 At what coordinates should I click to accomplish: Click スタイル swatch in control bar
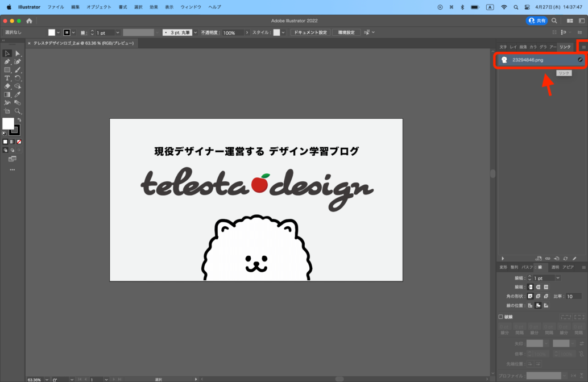pos(277,32)
